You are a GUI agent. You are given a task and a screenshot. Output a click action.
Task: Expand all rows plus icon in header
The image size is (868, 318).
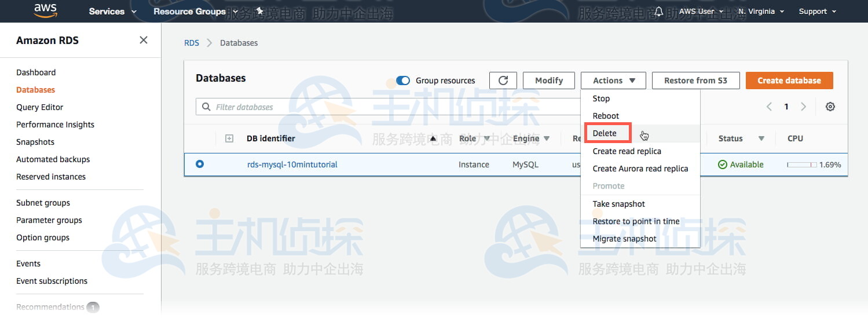(x=229, y=138)
